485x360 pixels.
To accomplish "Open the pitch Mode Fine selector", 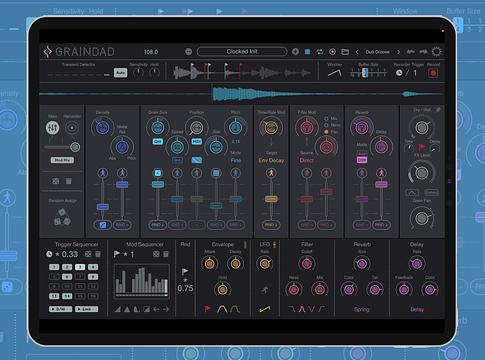I will click(236, 160).
